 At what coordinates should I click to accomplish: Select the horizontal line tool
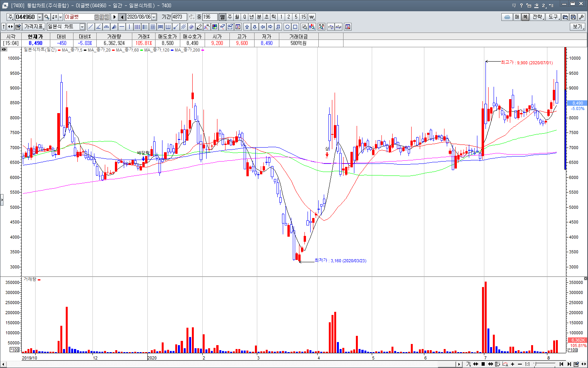click(x=122, y=27)
